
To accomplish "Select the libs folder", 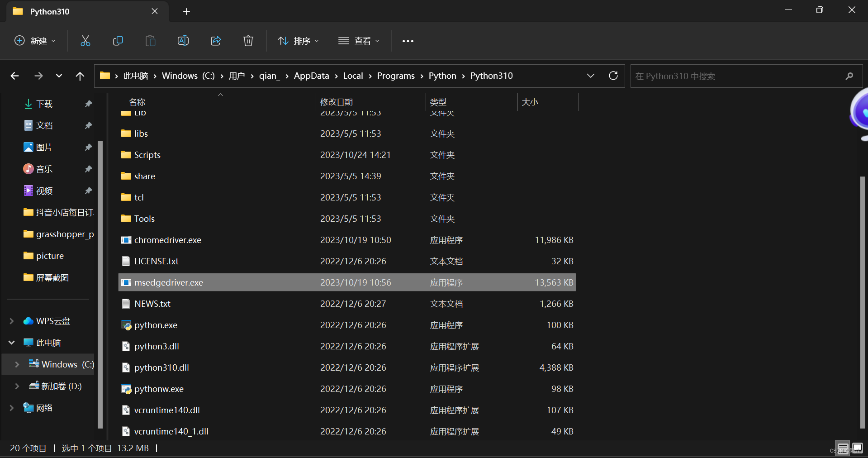I will click(141, 134).
